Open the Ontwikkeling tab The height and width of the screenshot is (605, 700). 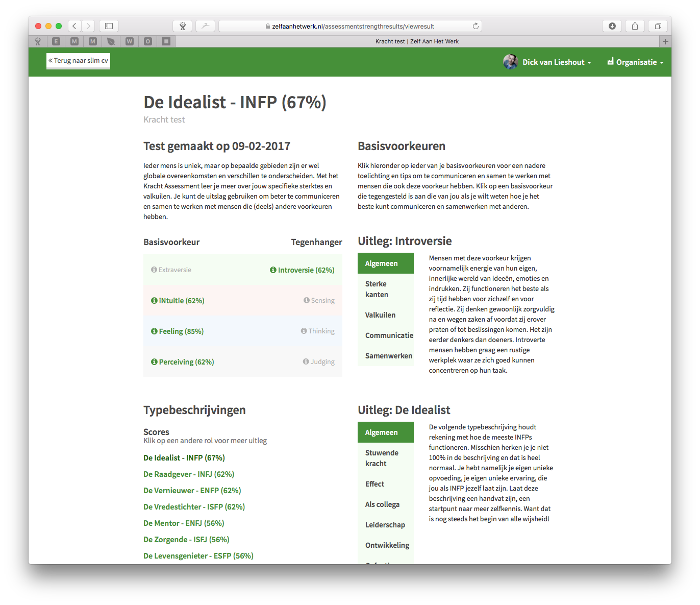point(386,545)
